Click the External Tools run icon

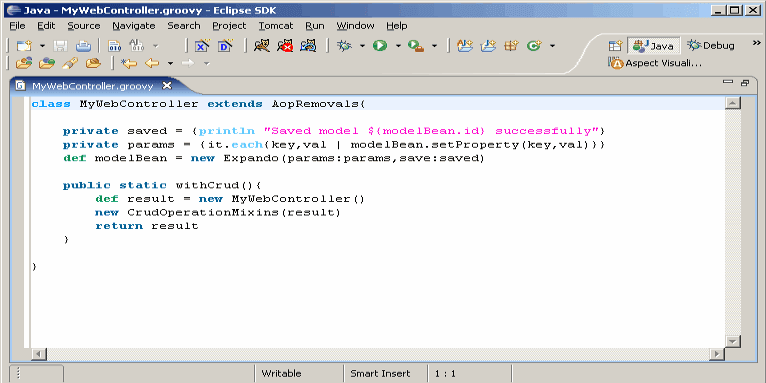[416, 46]
